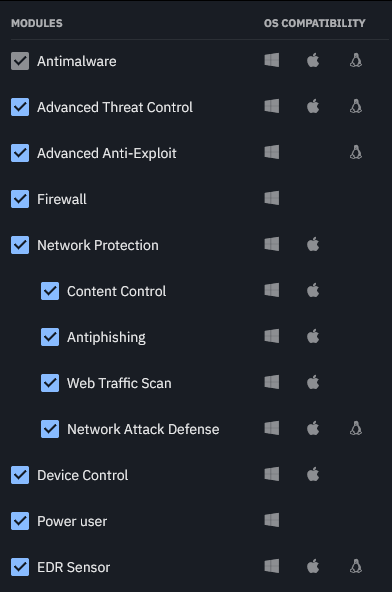The height and width of the screenshot is (592, 392).
Task: Uncheck the EDR Sensor module
Action: click(x=20, y=567)
